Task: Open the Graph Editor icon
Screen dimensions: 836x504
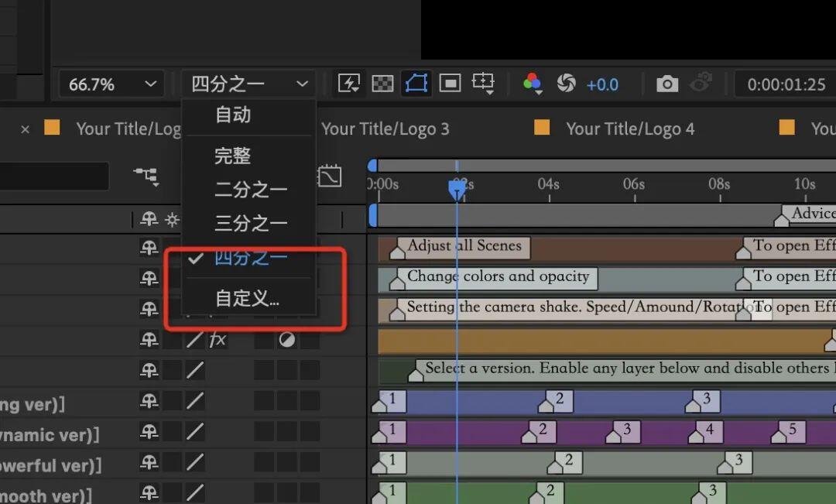Action: tap(329, 176)
